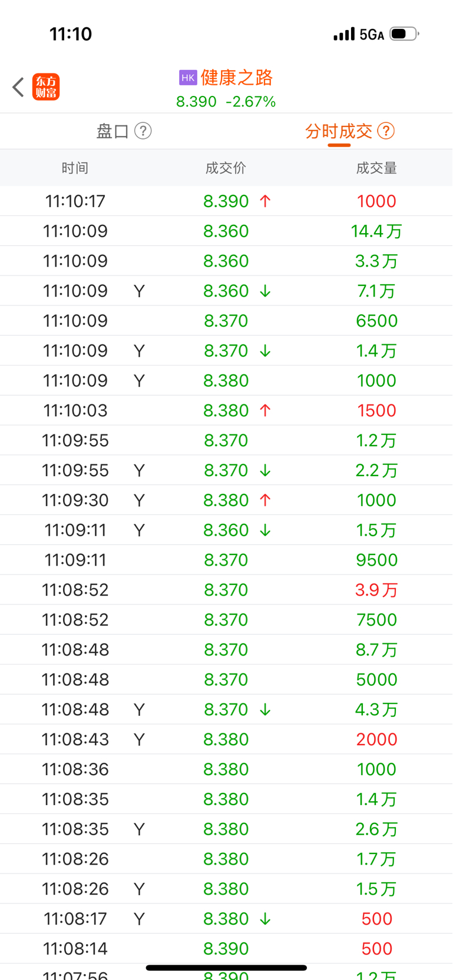
Task: Tap the help icon next to 盘口
Action: point(143,131)
